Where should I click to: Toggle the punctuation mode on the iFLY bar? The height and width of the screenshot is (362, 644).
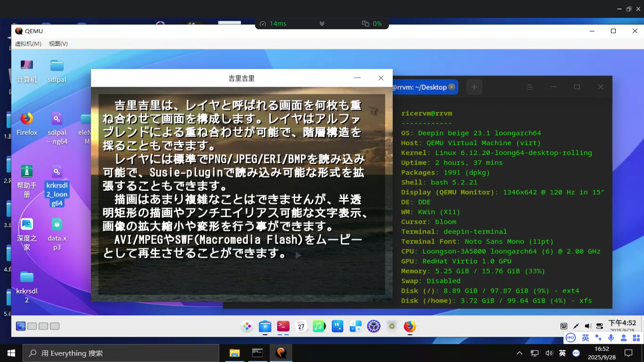point(598,338)
